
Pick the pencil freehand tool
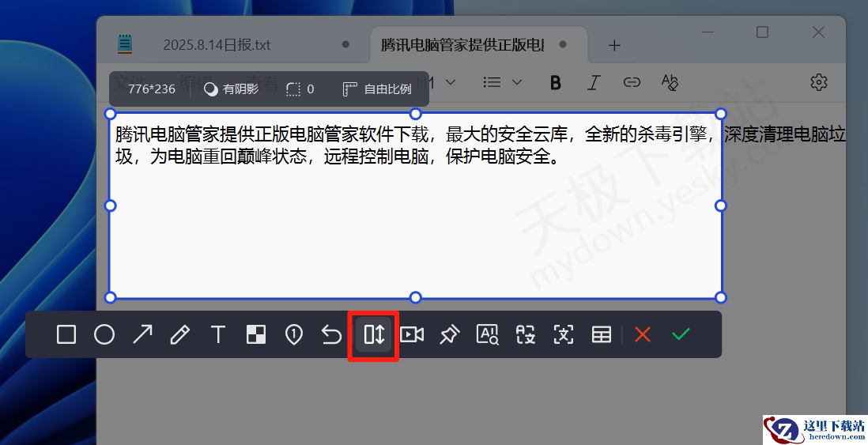tap(180, 334)
